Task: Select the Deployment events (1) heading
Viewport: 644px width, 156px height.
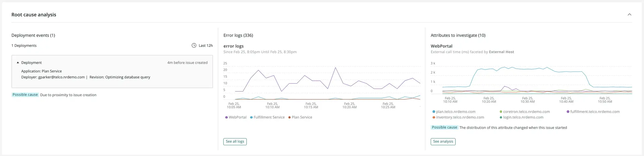Action: coord(33,35)
